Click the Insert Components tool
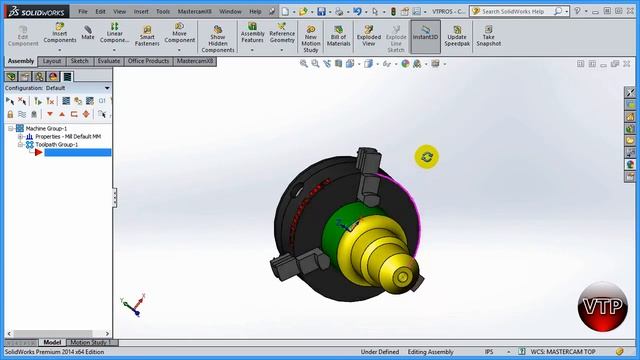The width and height of the screenshot is (640, 360). pos(60,33)
